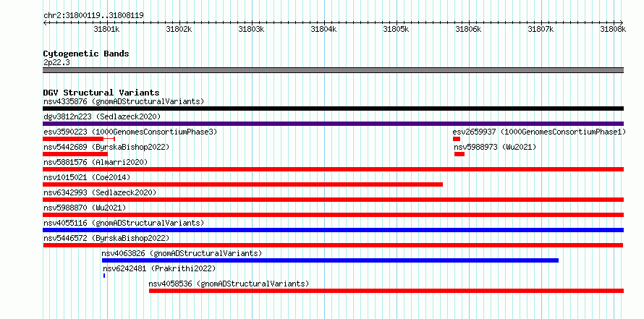Select the red nsv1015021 variant bar
Image resolution: width=644 pixels, height=319 pixels.
(242, 184)
